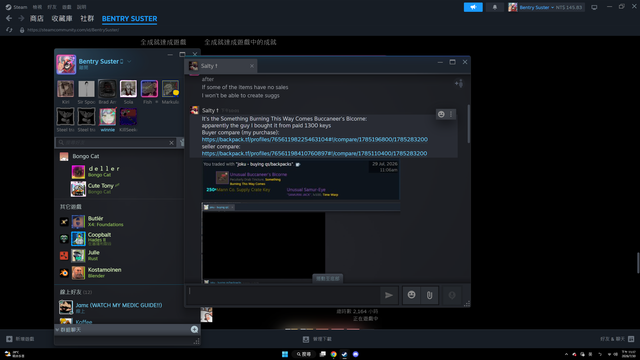Attach a file with paperclip icon

[429, 295]
